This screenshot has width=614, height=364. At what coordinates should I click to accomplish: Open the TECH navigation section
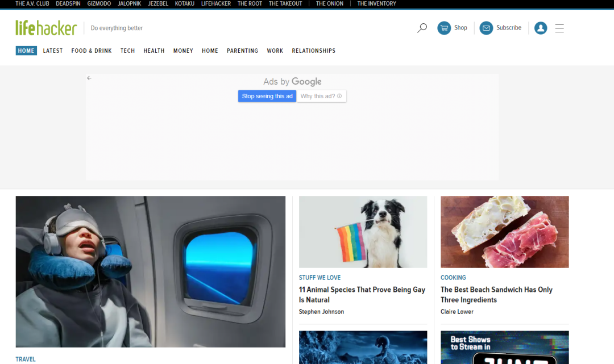click(128, 51)
